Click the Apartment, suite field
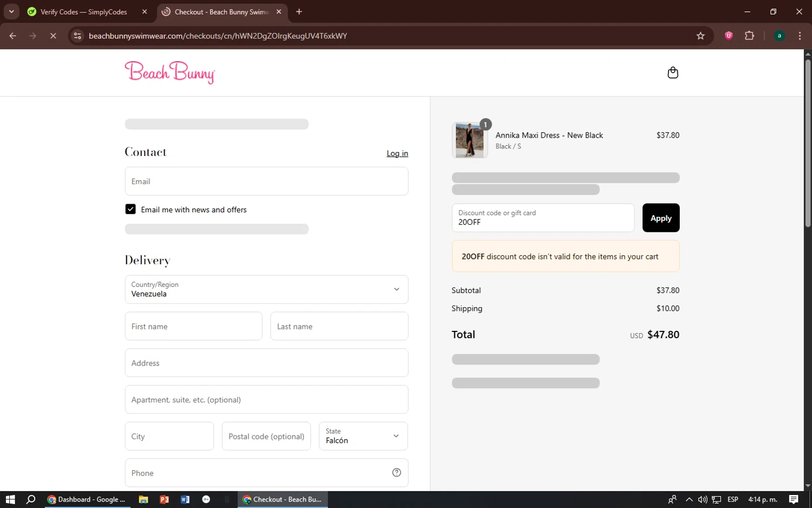 [266, 399]
